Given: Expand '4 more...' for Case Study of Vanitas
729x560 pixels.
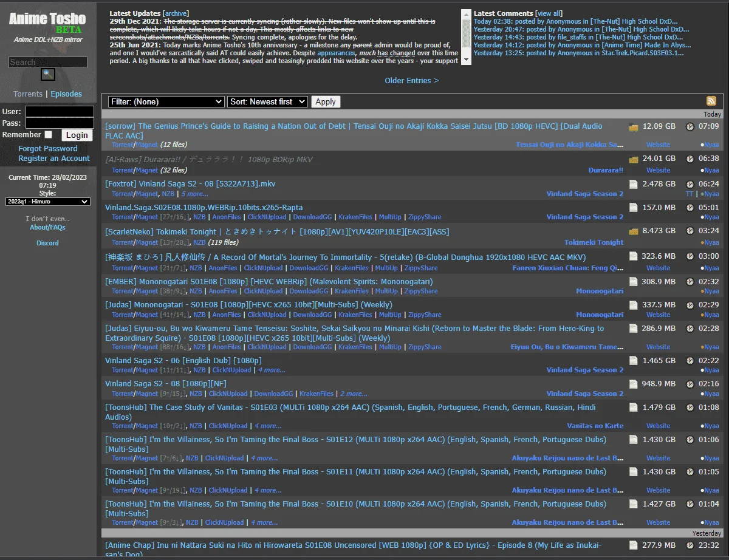Looking at the screenshot, I should click(268, 426).
